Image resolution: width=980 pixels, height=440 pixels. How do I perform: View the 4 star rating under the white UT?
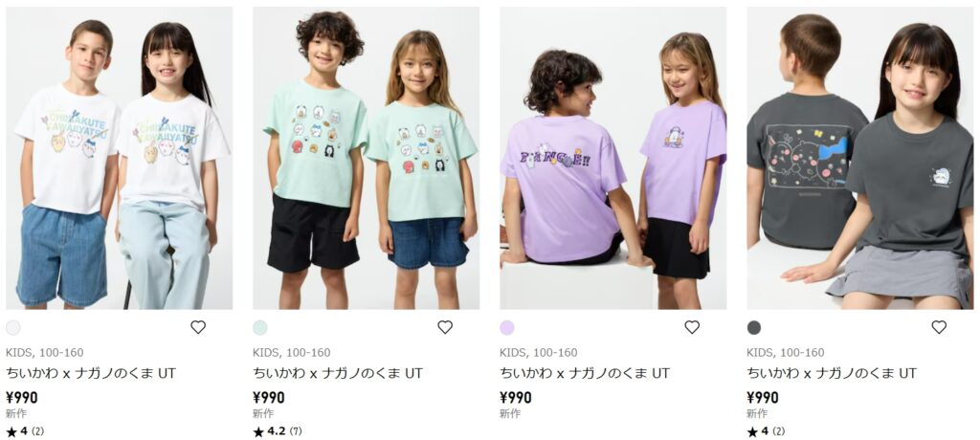click(x=25, y=431)
